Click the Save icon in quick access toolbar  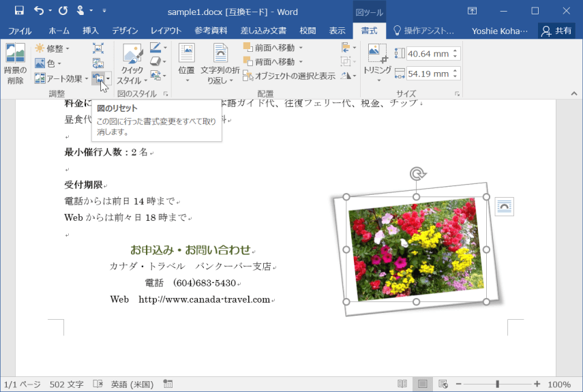pyautogui.click(x=19, y=10)
